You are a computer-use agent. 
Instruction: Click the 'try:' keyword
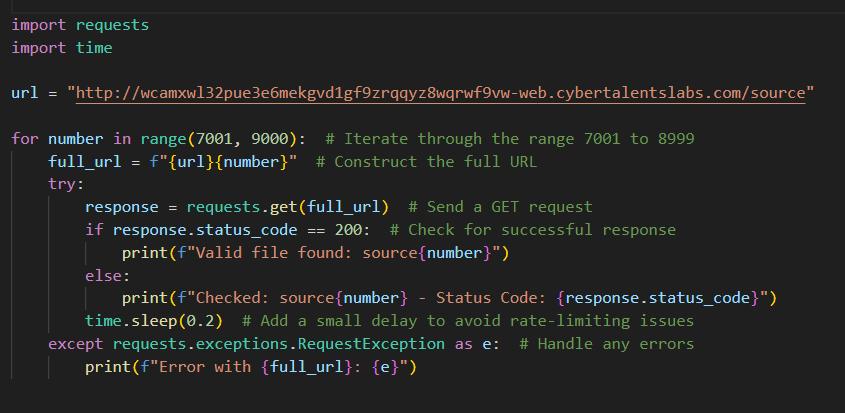[x=66, y=184]
